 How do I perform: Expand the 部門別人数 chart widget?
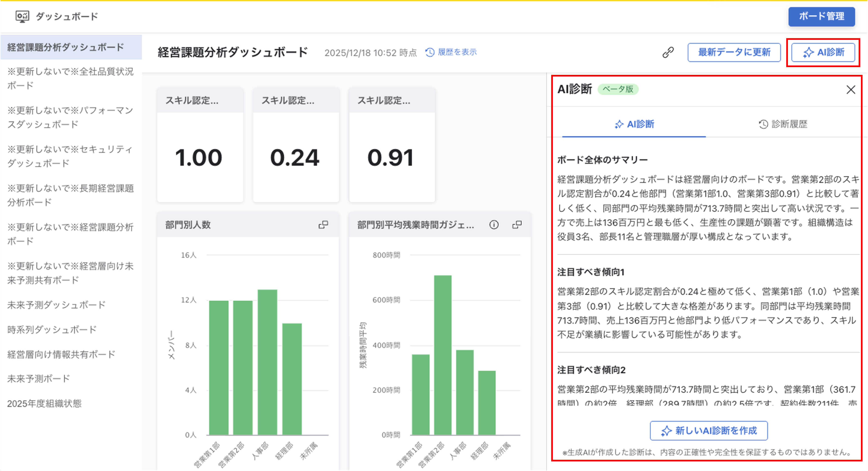323,225
